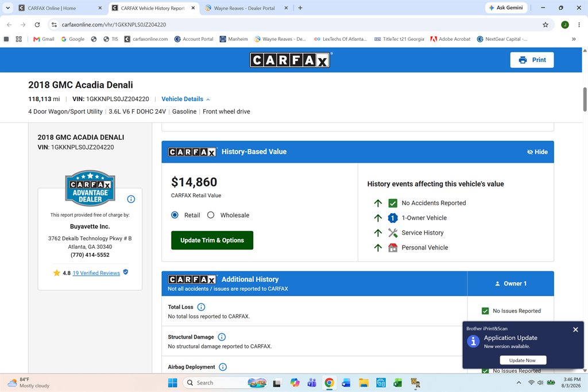Open TitleTec t21 Georgia bookmark
The height and width of the screenshot is (392, 588).
click(400, 39)
